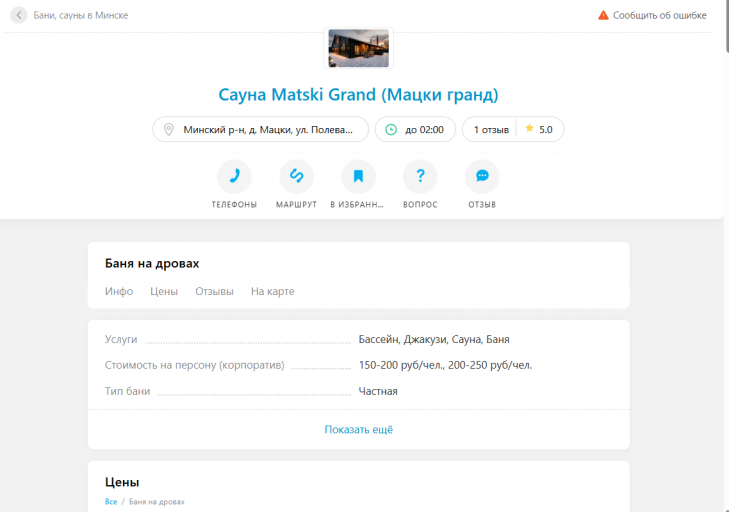Click the route icon for Маршрут
Viewport: 729px width, 512px height.
(x=296, y=176)
